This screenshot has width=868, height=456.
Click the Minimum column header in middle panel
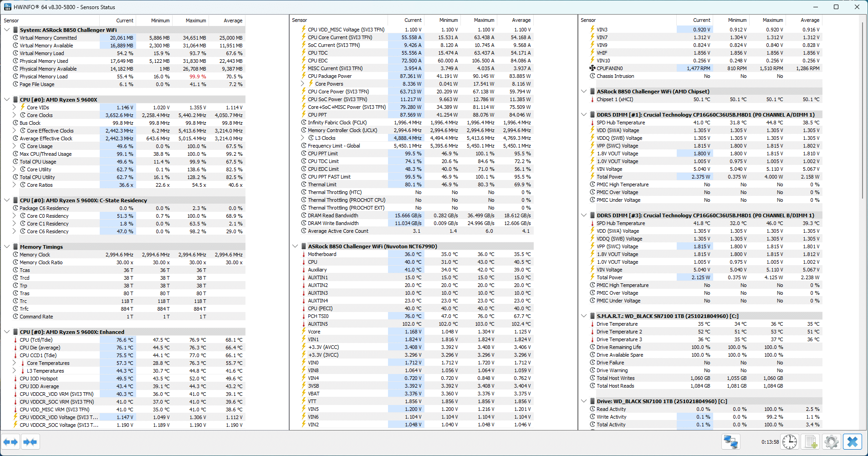[442, 20]
